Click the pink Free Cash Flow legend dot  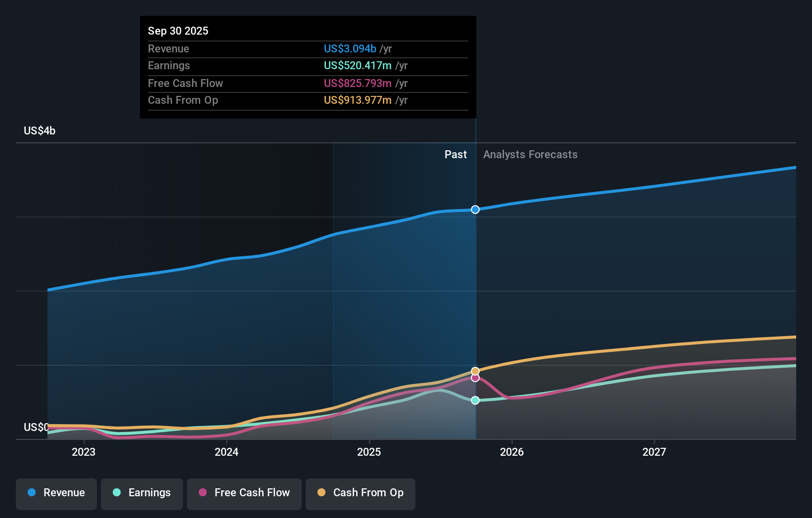click(203, 493)
